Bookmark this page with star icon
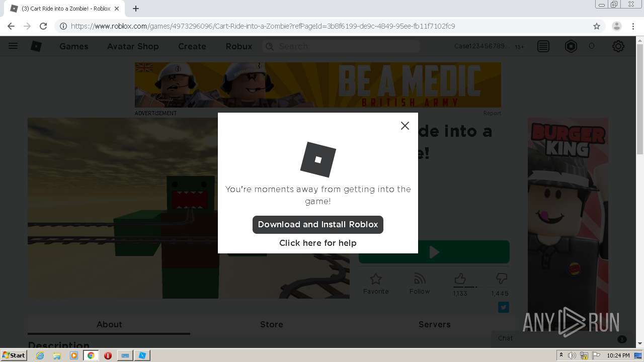Image resolution: width=644 pixels, height=362 pixels. click(x=597, y=26)
